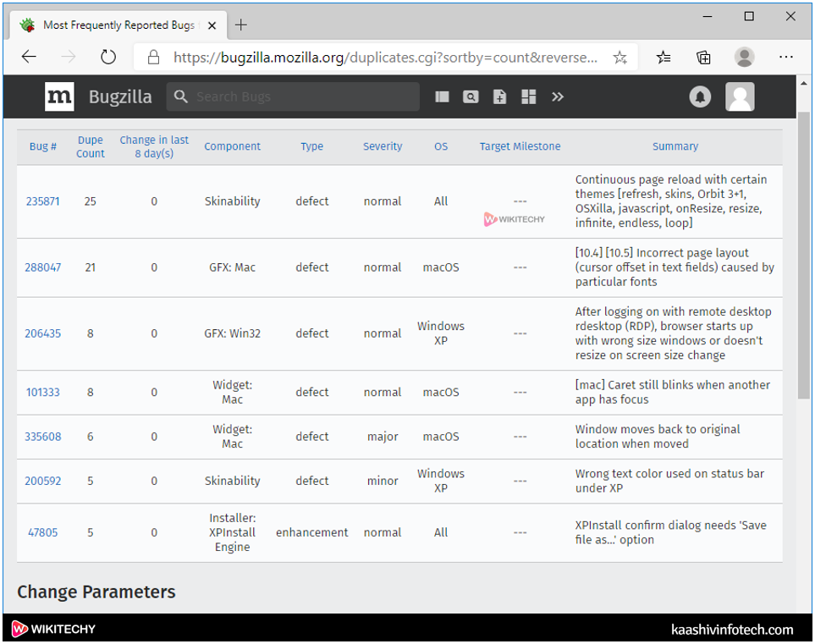Open bug 235871 link
The height and width of the screenshot is (644, 815).
coord(42,201)
